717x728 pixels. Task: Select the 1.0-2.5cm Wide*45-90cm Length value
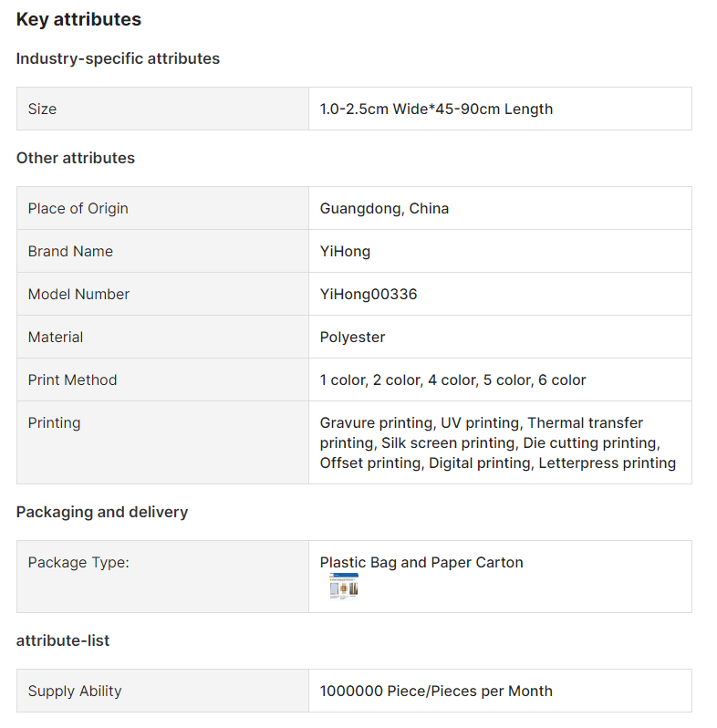click(x=436, y=109)
